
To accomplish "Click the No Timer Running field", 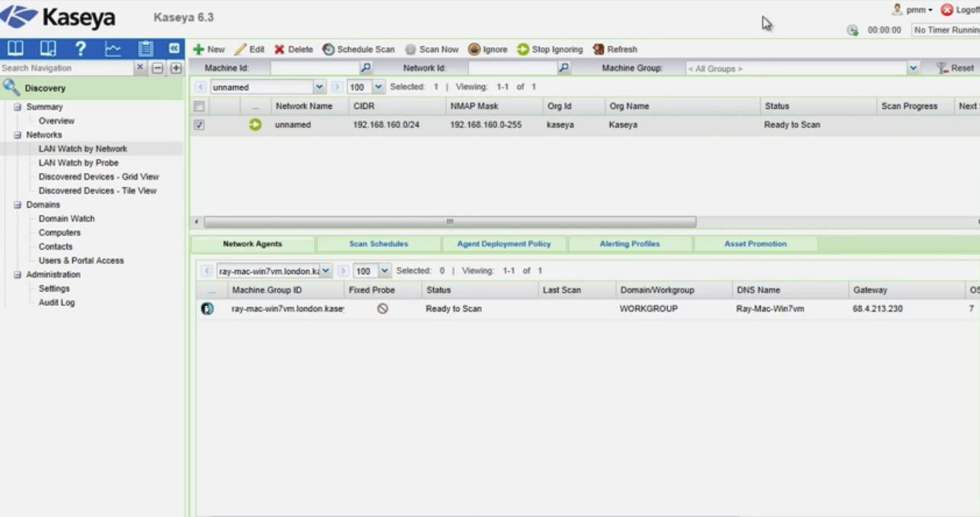I will tap(946, 30).
